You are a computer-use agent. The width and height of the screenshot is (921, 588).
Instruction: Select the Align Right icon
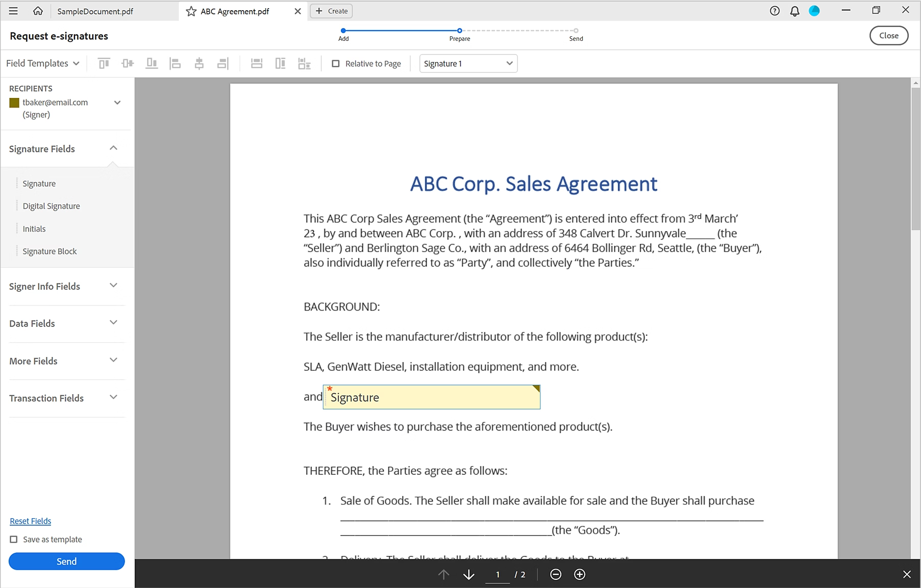click(223, 63)
